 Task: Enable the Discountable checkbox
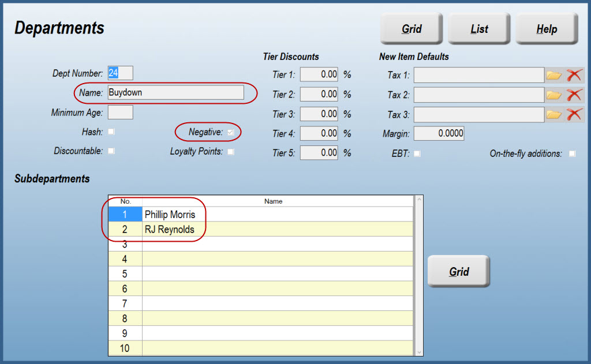111,151
